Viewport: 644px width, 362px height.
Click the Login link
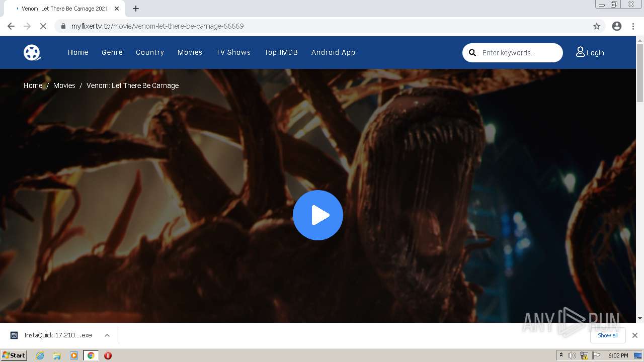(590, 52)
